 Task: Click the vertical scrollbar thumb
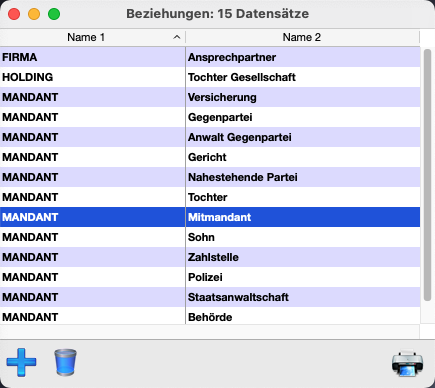(x=427, y=175)
